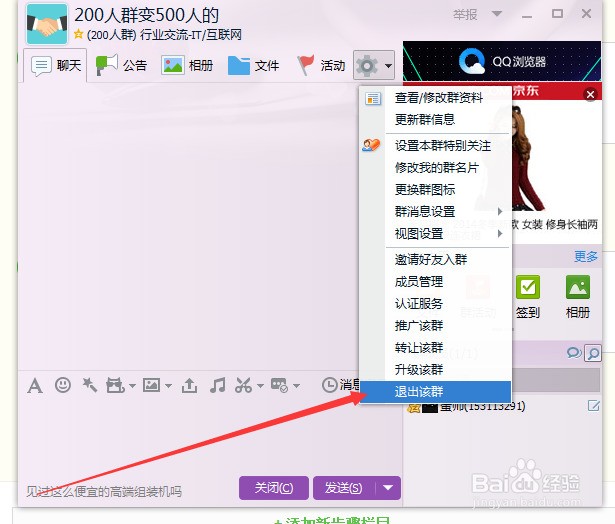Expand the screenshot options arrow
615x524 pixels.
point(260,386)
